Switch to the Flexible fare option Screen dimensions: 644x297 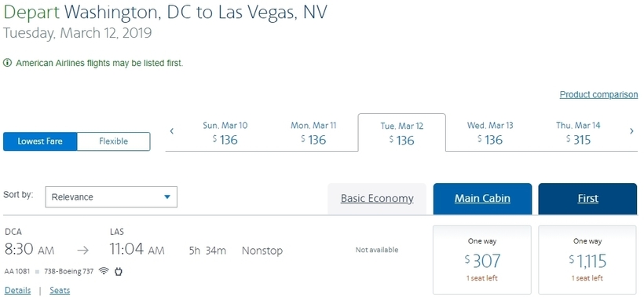click(113, 141)
